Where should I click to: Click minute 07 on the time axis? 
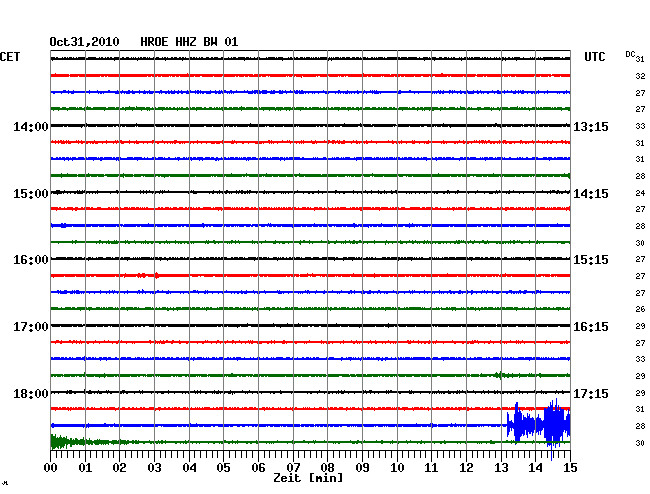click(x=293, y=467)
